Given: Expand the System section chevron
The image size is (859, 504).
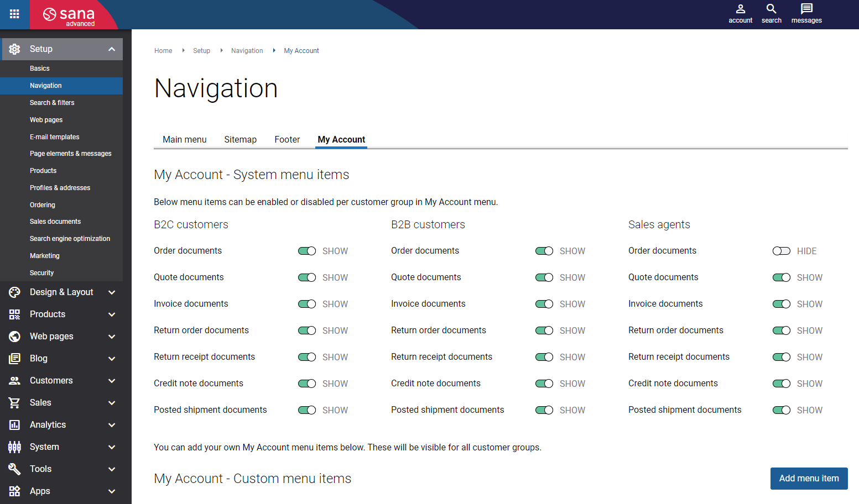Looking at the screenshot, I should (x=112, y=447).
